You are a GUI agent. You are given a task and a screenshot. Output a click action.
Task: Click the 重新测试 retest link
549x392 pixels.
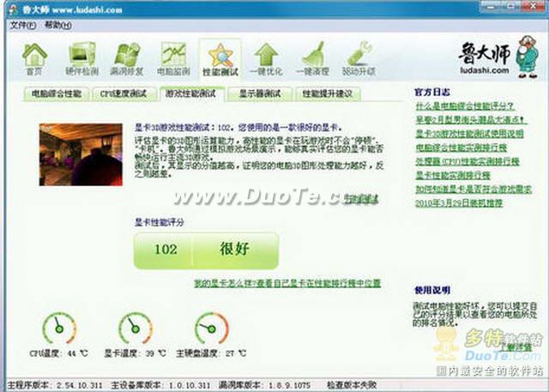[x=361, y=199]
